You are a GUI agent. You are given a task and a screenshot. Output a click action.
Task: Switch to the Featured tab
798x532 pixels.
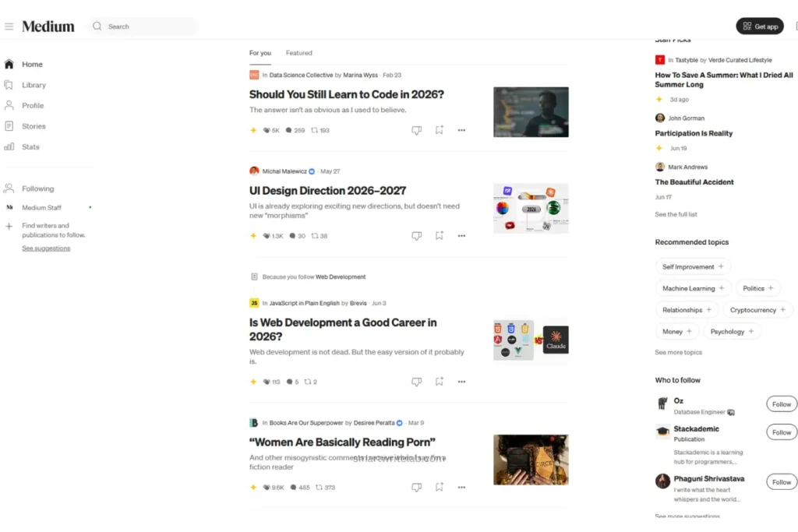298,53
